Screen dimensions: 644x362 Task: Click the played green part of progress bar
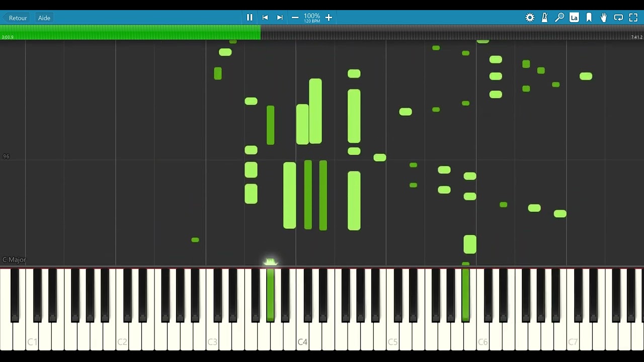[130, 33]
